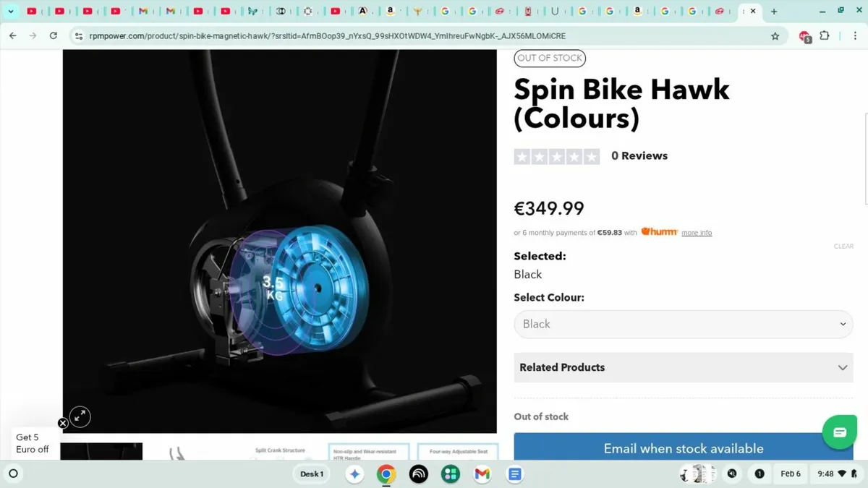Click the humm financing logo
The width and height of the screenshot is (868, 488).
658,232
